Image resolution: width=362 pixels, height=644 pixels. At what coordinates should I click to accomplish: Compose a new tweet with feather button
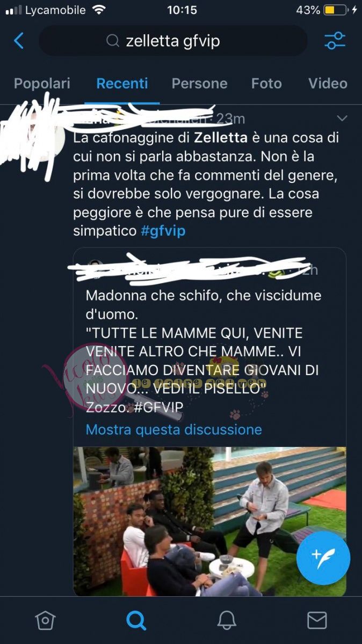coord(323,558)
